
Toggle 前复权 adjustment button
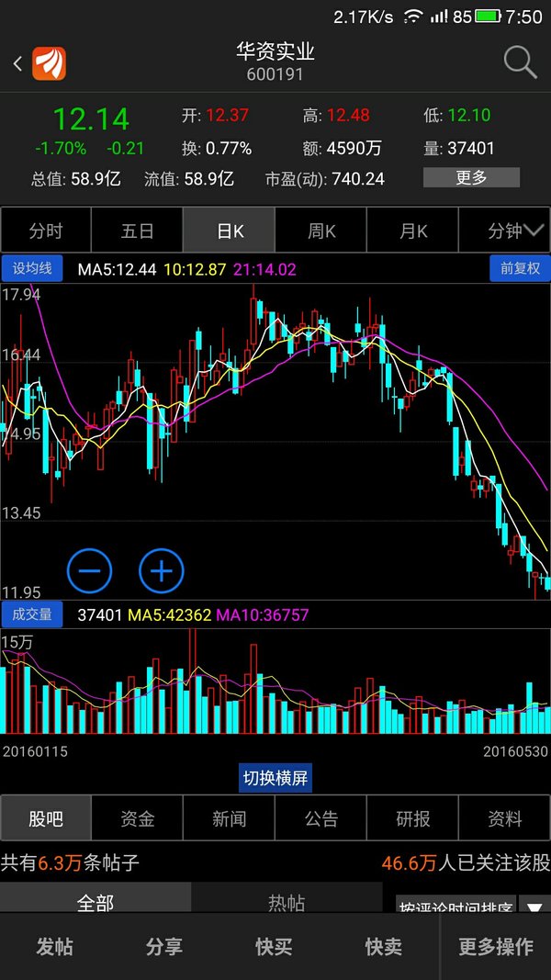pos(520,269)
